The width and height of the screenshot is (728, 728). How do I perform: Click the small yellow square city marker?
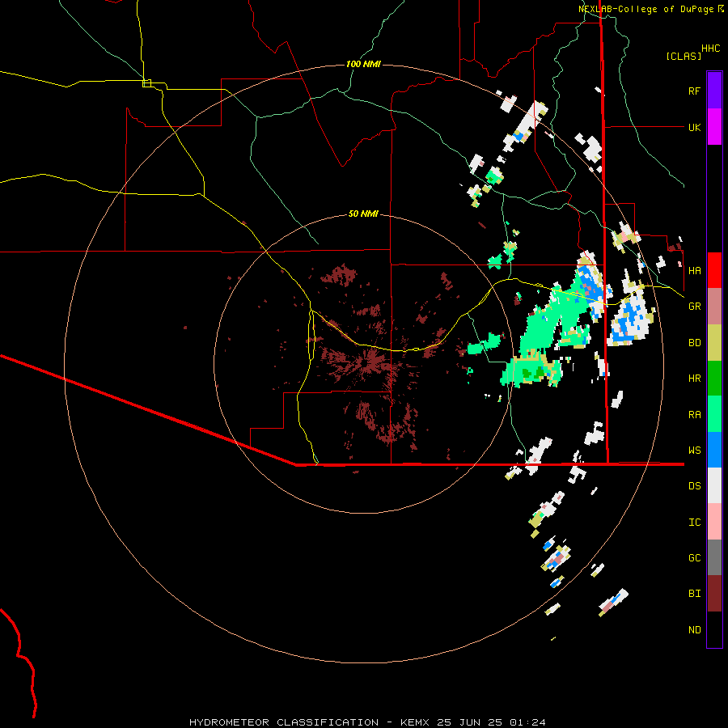[x=146, y=83]
